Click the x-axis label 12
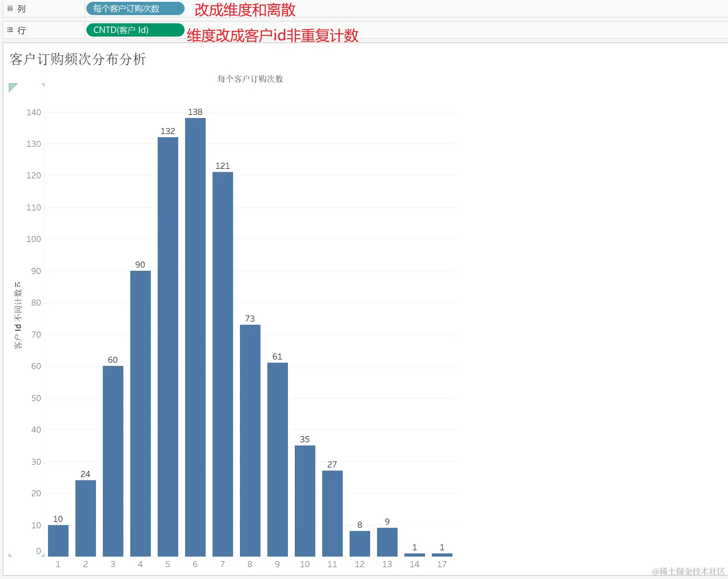The width and height of the screenshot is (728, 579). click(x=360, y=564)
